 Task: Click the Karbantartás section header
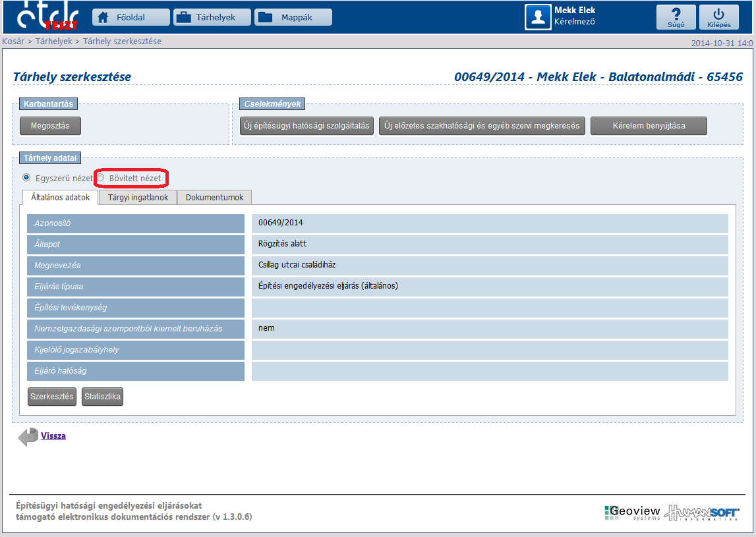(x=48, y=103)
